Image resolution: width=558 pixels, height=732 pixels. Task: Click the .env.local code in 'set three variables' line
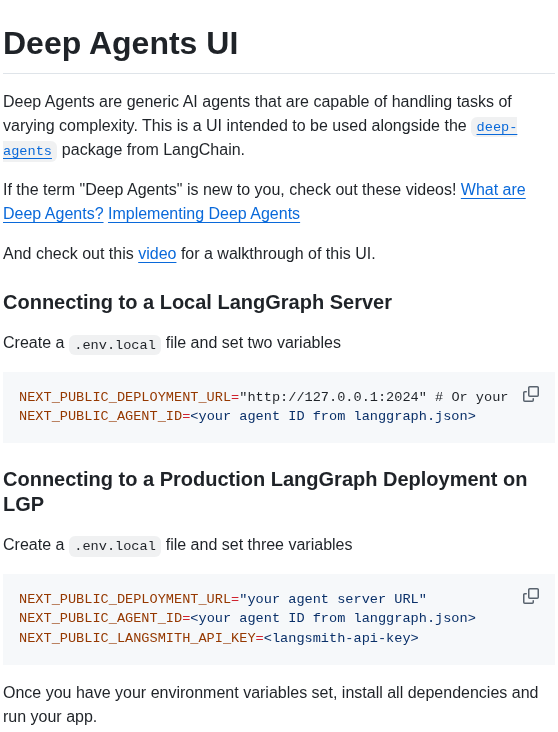pos(115,546)
